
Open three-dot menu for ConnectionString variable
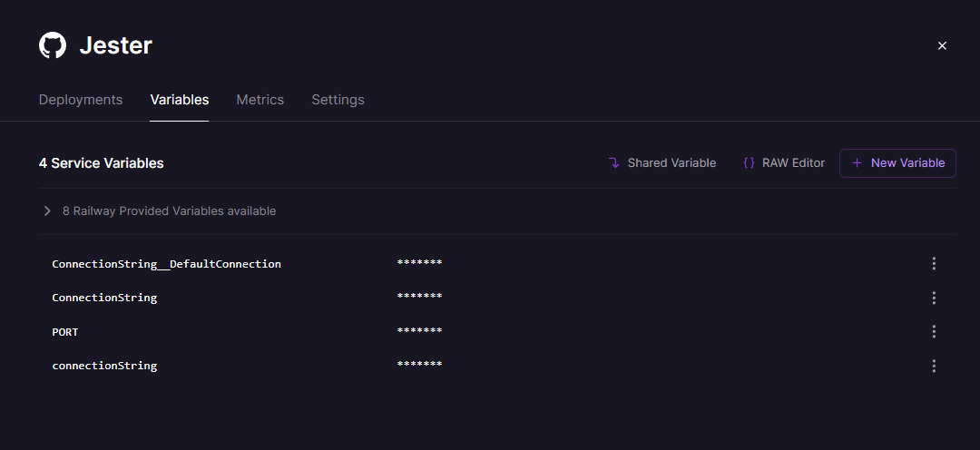[x=934, y=298]
